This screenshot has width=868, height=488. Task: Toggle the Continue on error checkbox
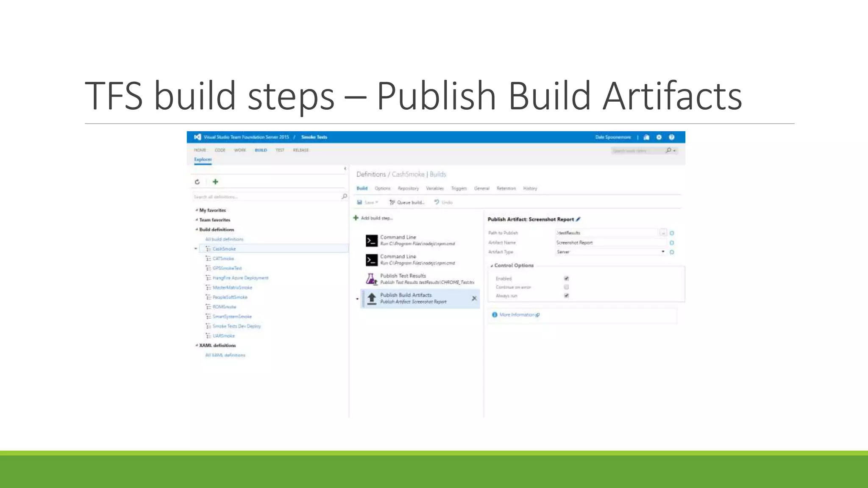pyautogui.click(x=566, y=287)
